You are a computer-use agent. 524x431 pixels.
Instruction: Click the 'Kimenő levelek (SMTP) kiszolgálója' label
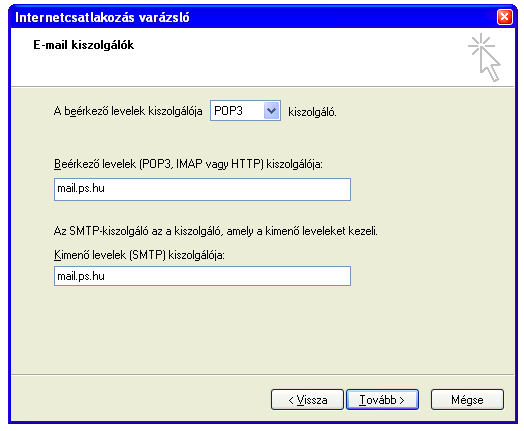pyautogui.click(x=139, y=255)
